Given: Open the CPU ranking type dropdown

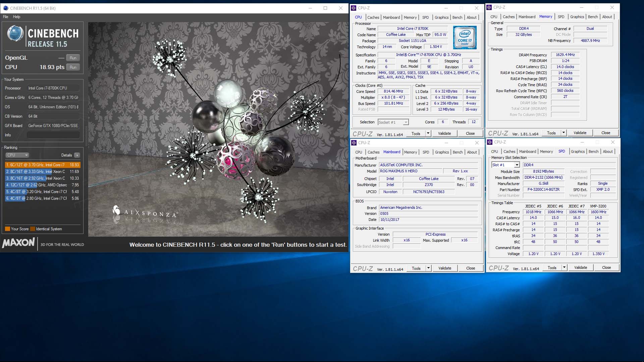Looking at the screenshot, I should [x=17, y=155].
